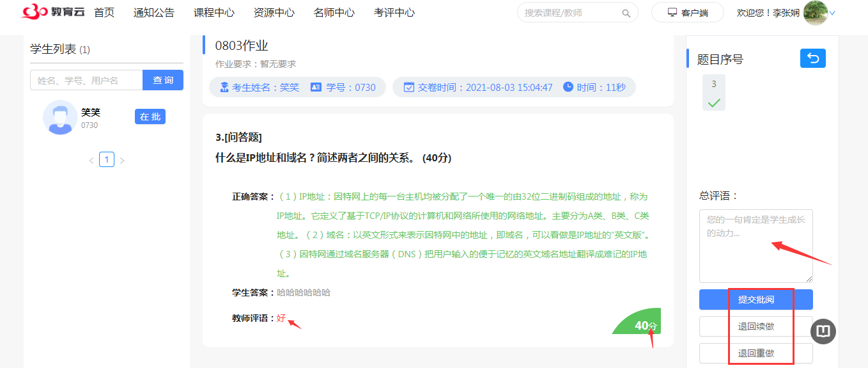Navigate to 名师中心
The width and height of the screenshot is (868, 368).
[x=334, y=13]
